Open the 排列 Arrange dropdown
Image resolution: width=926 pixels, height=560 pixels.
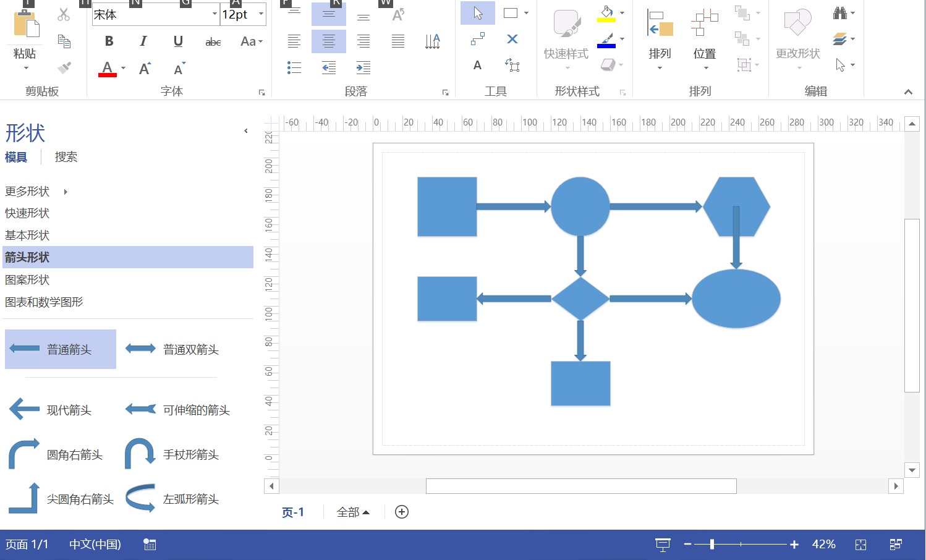[660, 39]
